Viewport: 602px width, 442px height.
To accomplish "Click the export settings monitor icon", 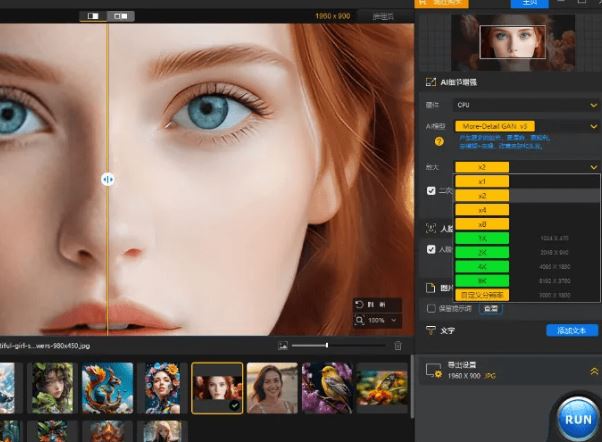I will coord(433,370).
